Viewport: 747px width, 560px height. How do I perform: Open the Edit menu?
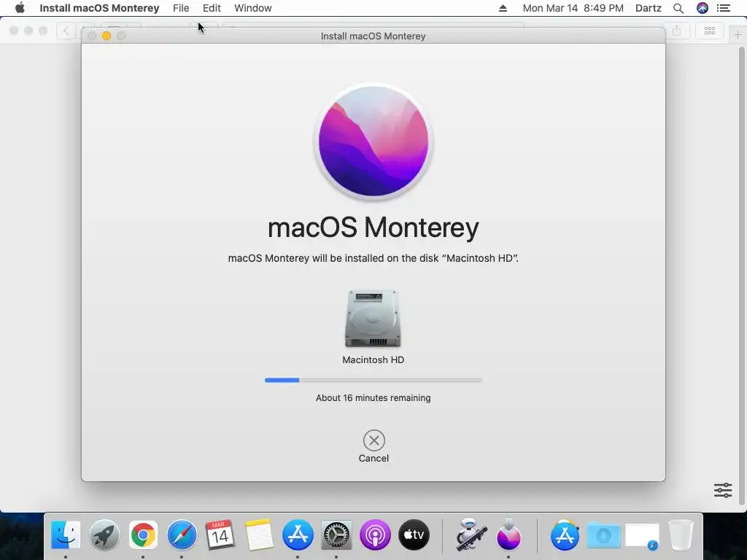(x=212, y=8)
